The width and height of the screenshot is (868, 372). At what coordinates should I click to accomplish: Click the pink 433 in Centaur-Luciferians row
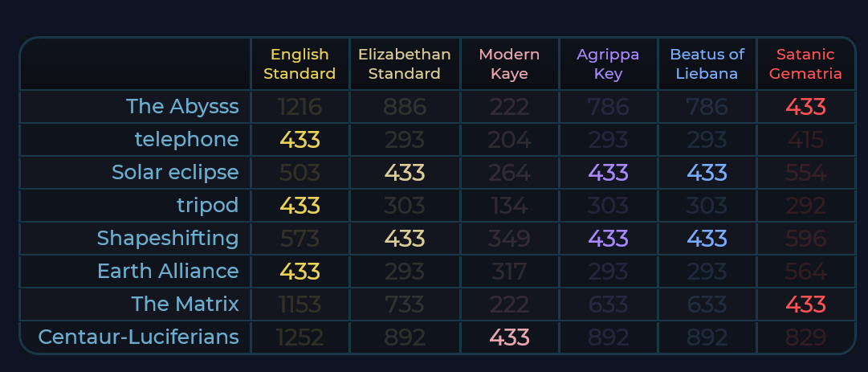click(509, 337)
